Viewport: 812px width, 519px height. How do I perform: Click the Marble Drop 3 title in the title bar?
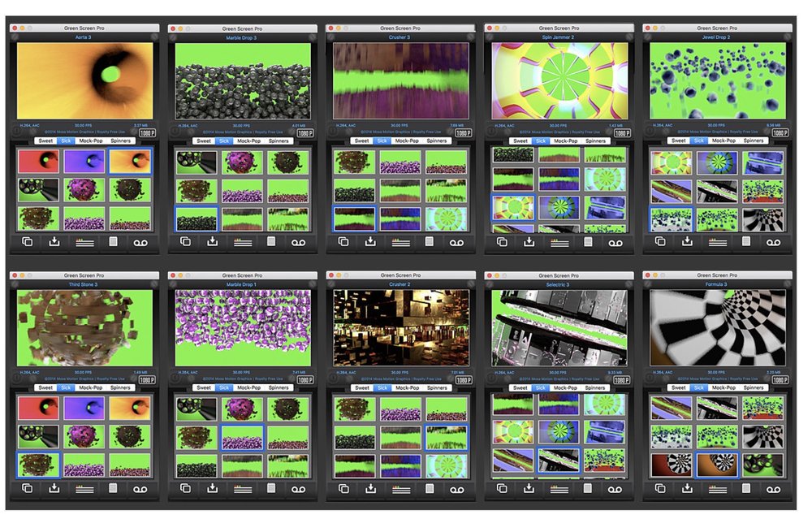(x=244, y=37)
